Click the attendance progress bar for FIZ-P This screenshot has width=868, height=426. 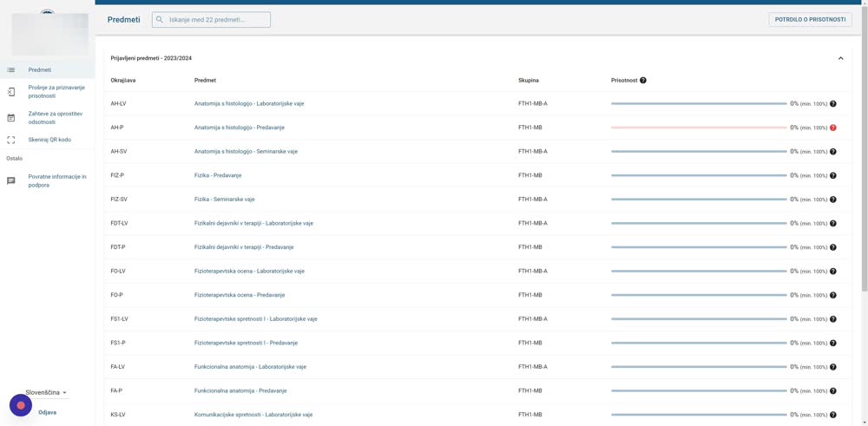(699, 175)
